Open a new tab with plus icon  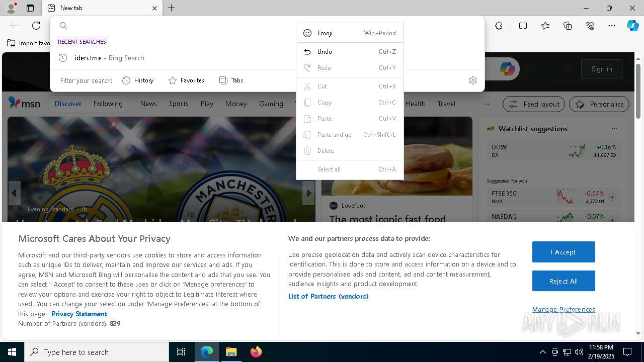(x=172, y=8)
